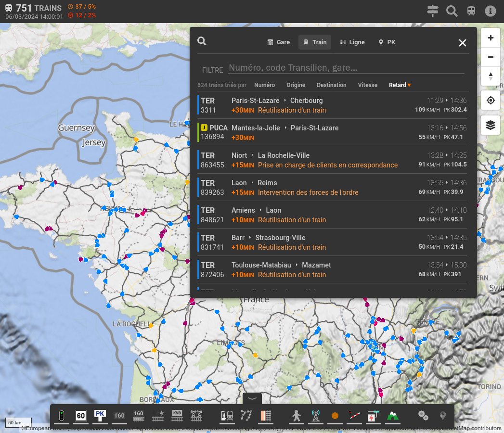Screen dimensions: 504x433
Task: Show the level crossing barrier layer
Action: click(x=354, y=416)
